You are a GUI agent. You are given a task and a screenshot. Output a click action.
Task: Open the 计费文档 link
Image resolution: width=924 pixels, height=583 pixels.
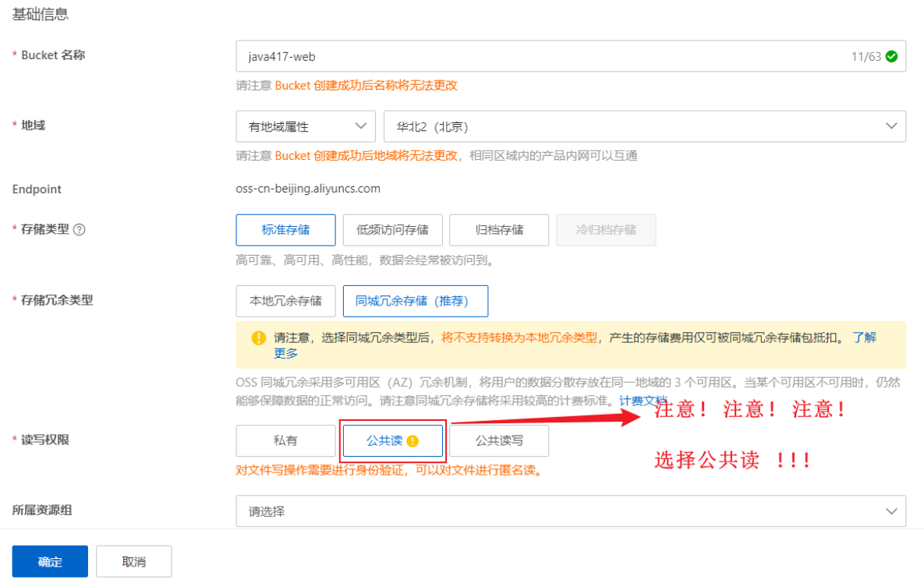pyautogui.click(x=642, y=401)
